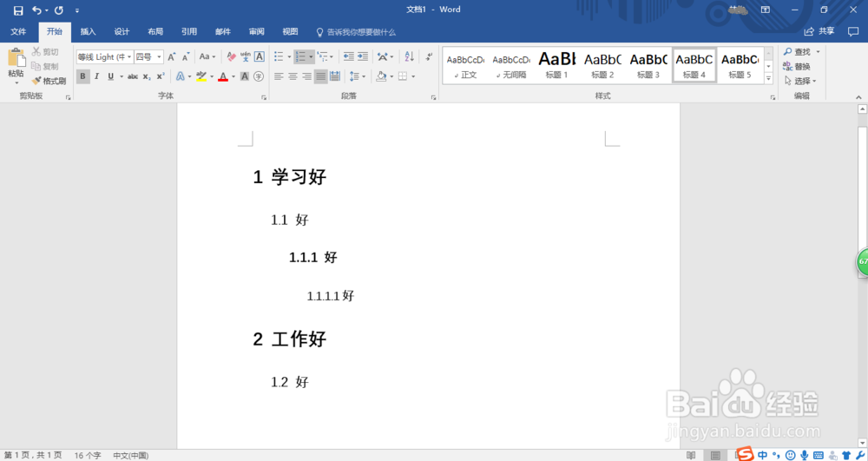Align text left icon

pyautogui.click(x=279, y=76)
